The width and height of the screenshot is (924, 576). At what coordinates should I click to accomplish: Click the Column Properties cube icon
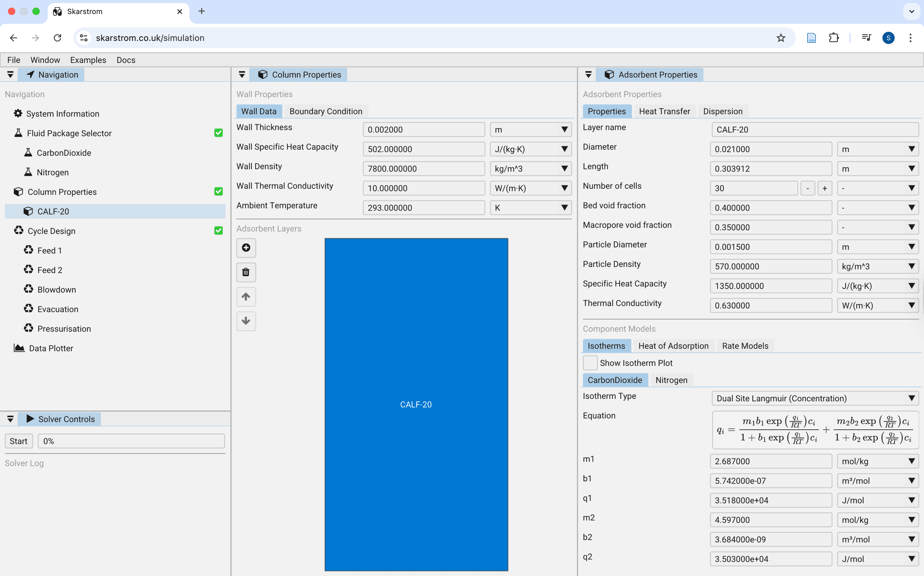(18, 191)
